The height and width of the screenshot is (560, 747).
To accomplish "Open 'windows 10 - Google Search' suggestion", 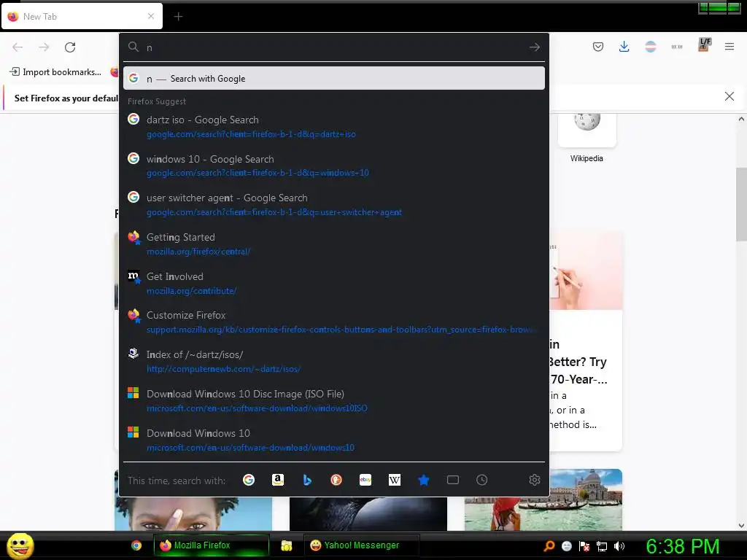I will click(334, 166).
